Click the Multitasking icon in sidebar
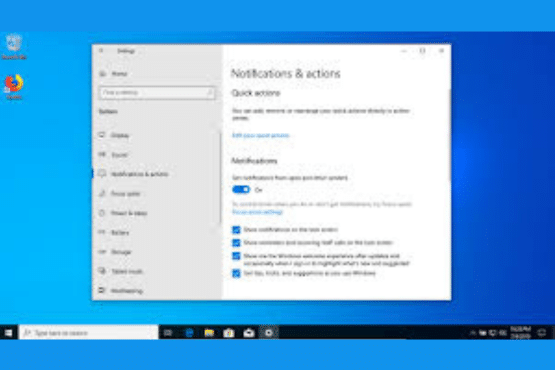This screenshot has width=555, height=370. (x=102, y=290)
